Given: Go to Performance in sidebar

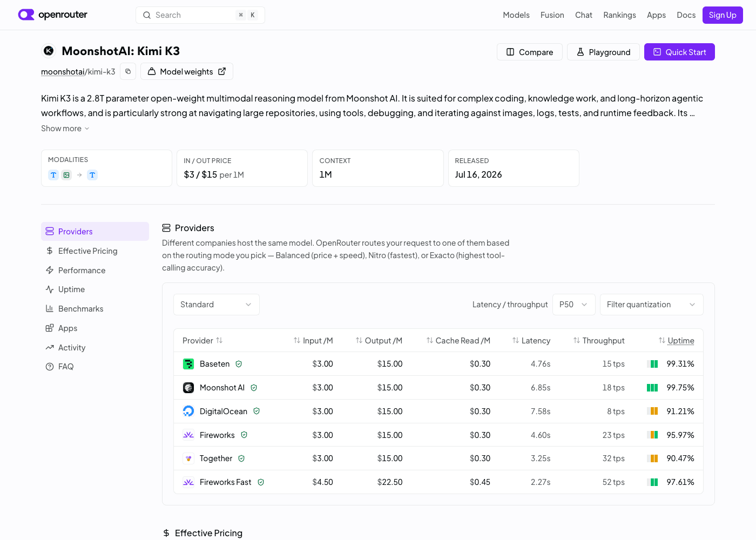Looking at the screenshot, I should [x=95, y=271].
